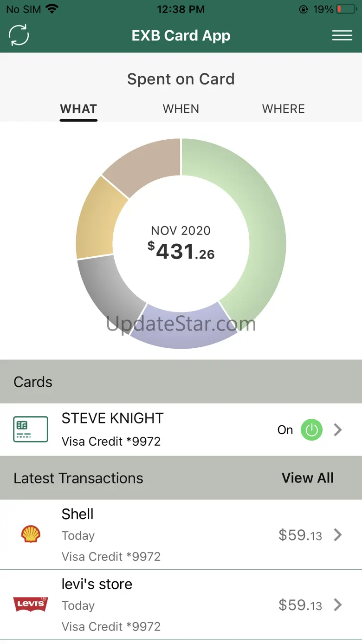Tap the Levi's logo icon
362x644 pixels.
pos(31,604)
